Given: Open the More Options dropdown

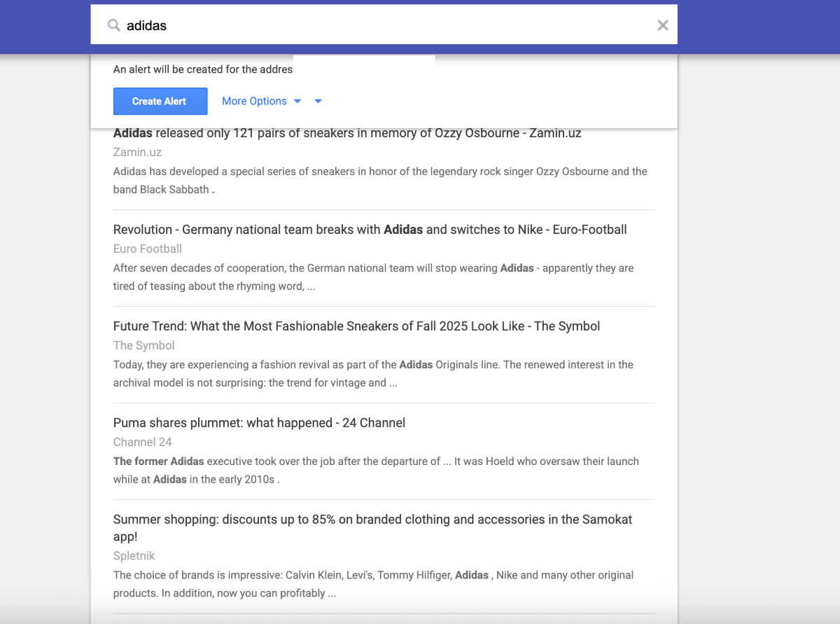Looking at the screenshot, I should tap(254, 101).
